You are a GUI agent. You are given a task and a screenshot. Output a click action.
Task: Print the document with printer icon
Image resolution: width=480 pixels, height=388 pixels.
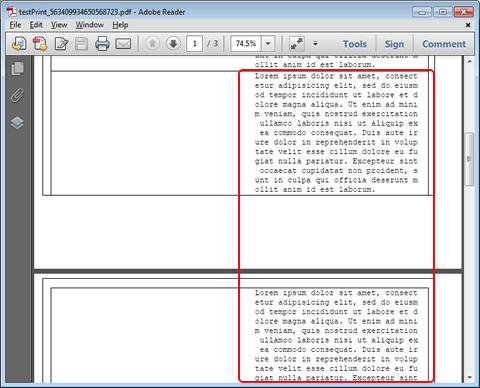point(102,44)
